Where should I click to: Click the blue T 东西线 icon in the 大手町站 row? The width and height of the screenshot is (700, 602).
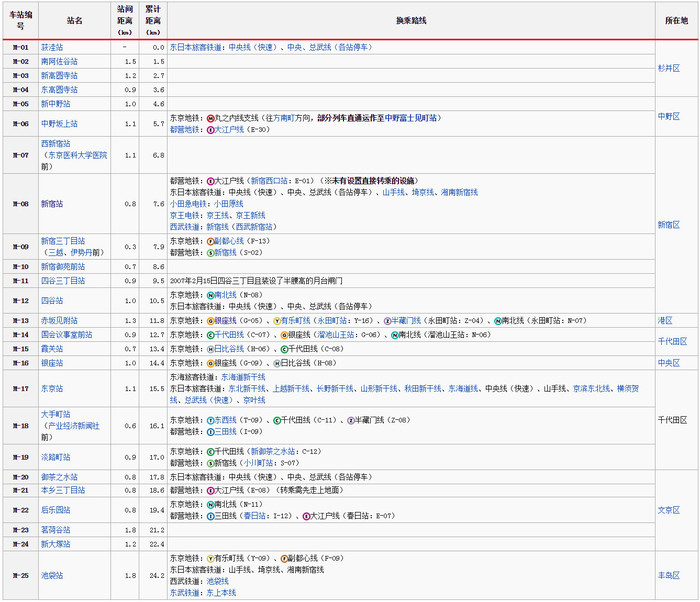click(211, 421)
